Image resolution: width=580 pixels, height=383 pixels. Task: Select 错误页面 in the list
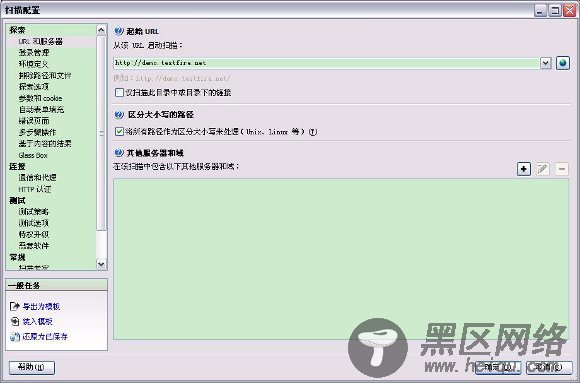point(34,121)
